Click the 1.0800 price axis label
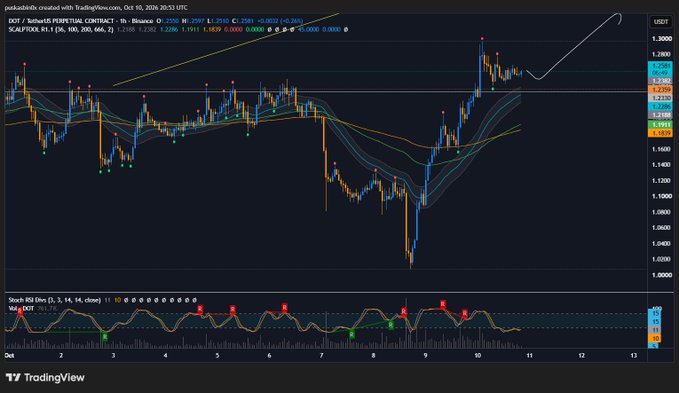 661,212
